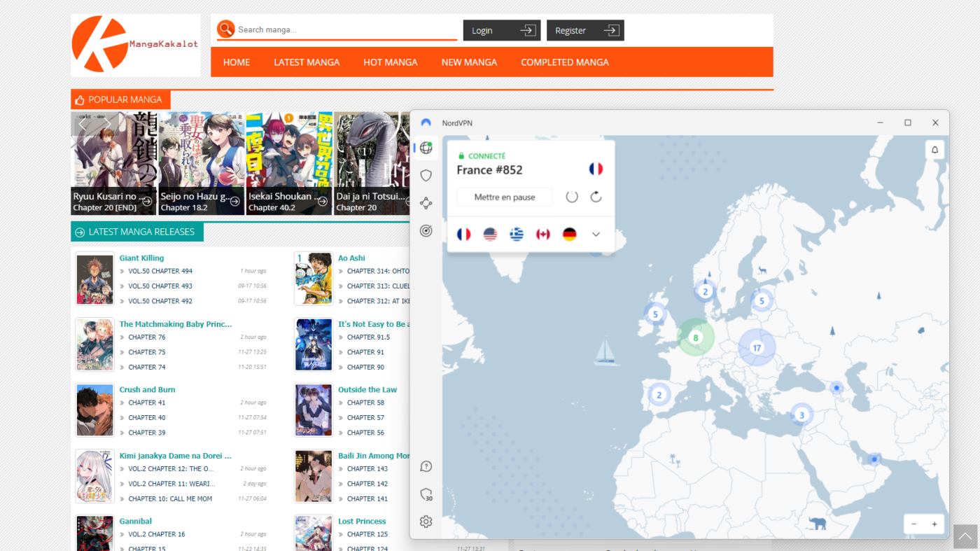This screenshot has width=980, height=551.
Task: Select the United States flag quick connect
Action: coord(490,235)
